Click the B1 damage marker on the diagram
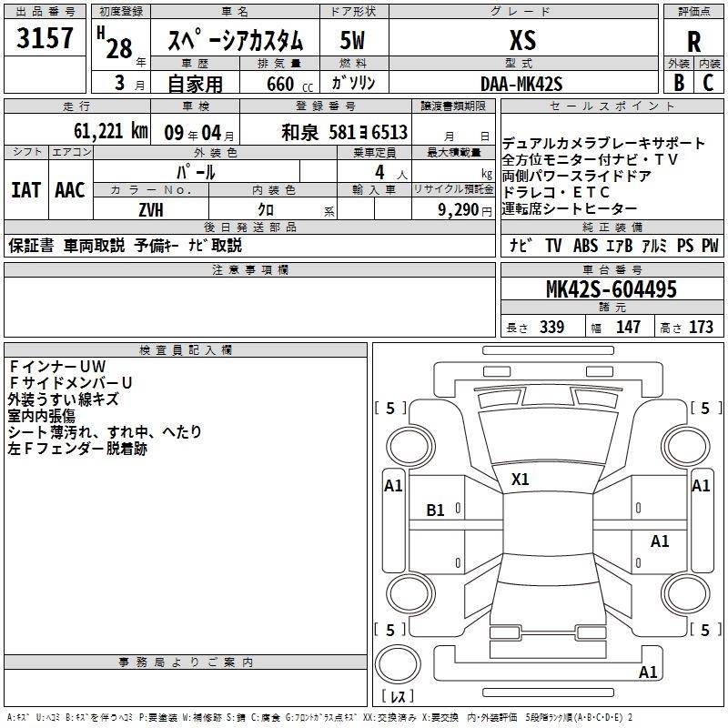 (436, 511)
